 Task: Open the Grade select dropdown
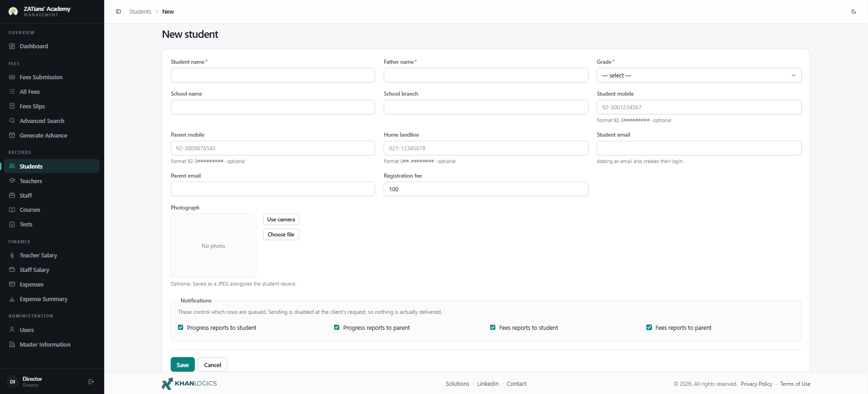click(699, 75)
